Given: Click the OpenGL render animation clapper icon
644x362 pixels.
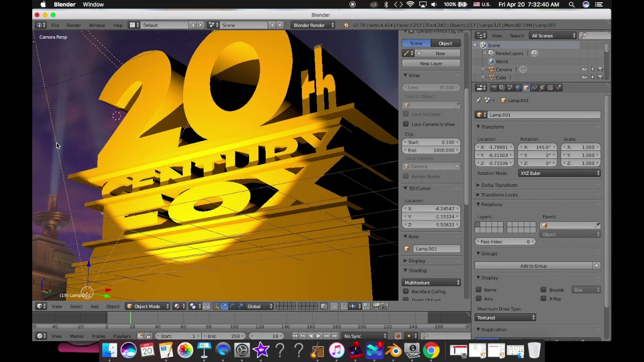Looking at the screenshot, I should tap(384, 306).
